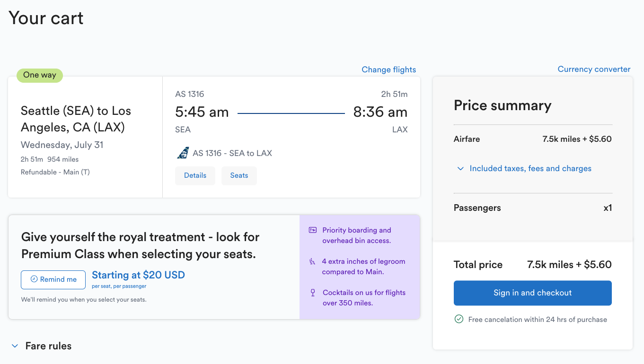Screen dimensions: 644x364
Task: Open flight Details
Action: coord(195,176)
